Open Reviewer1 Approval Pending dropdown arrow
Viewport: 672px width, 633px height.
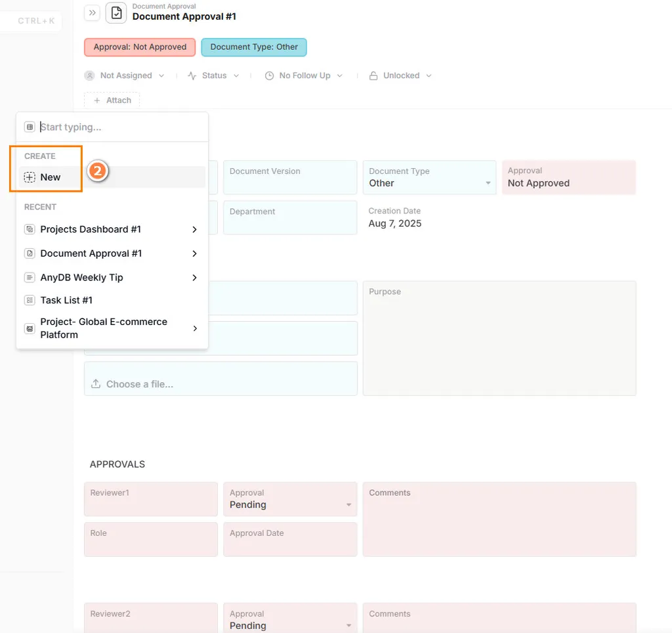tap(349, 505)
